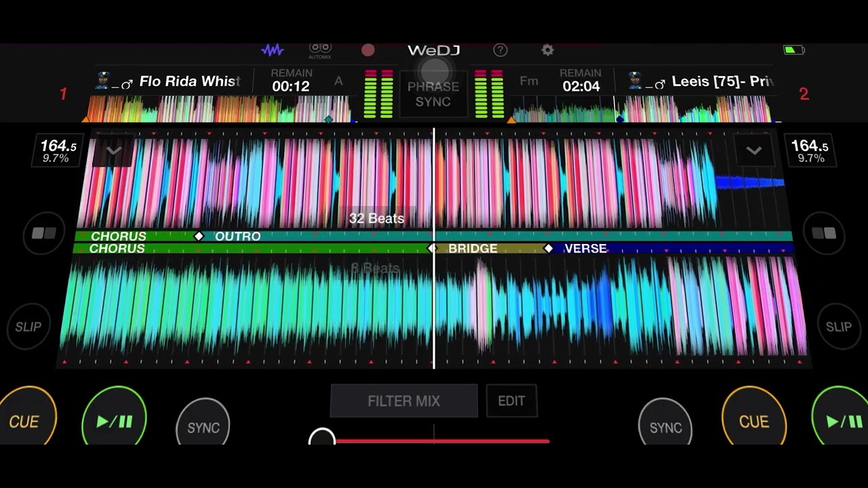Select the Leeis [75] track title

722,81
